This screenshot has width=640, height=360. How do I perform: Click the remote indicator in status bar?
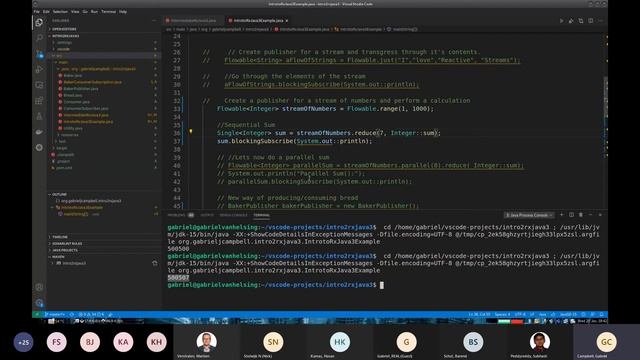tap(36, 315)
